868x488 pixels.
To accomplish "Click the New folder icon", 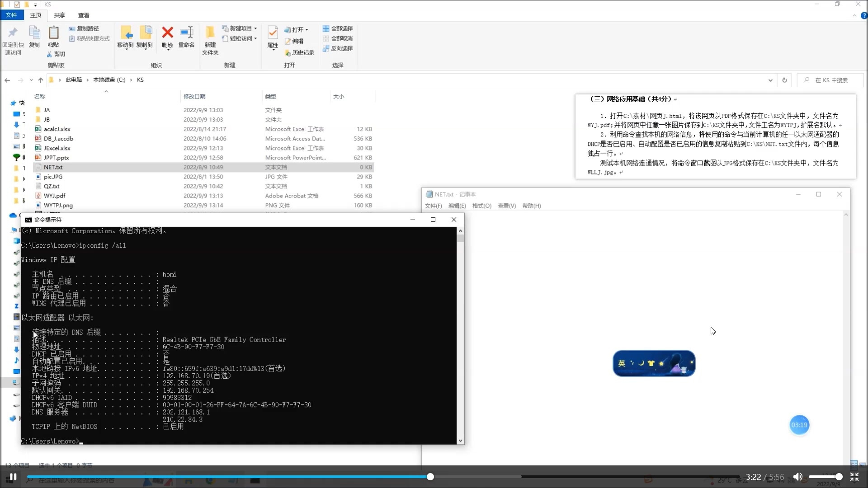I will (210, 33).
